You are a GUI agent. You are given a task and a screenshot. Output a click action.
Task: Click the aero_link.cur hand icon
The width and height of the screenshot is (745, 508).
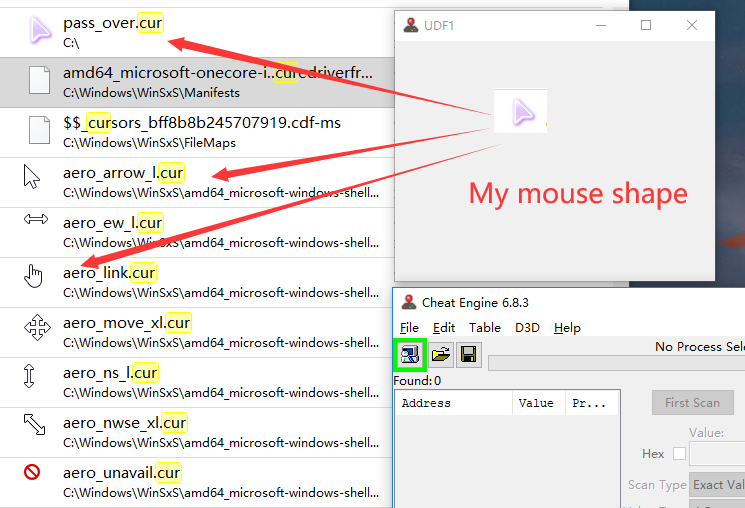[33, 276]
